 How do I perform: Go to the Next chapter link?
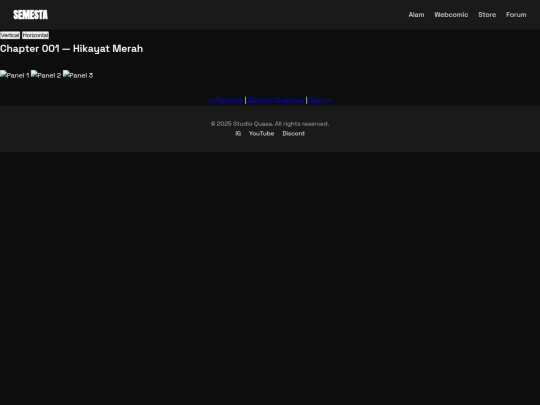(x=320, y=100)
